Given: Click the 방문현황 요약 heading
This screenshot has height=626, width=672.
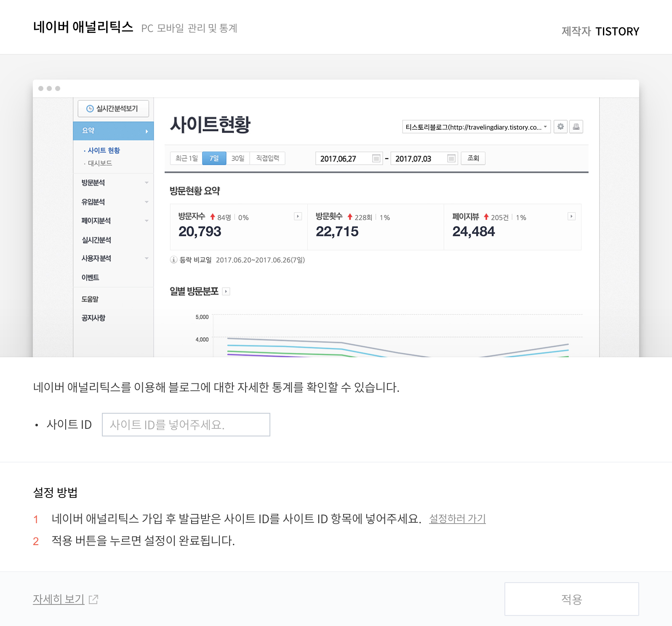Looking at the screenshot, I should [x=195, y=191].
